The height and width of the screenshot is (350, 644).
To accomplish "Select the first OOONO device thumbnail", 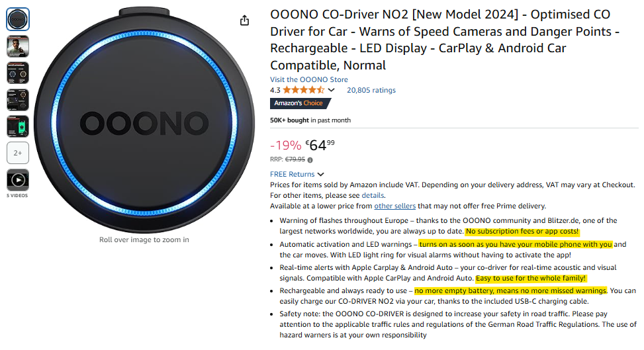I will point(18,19).
